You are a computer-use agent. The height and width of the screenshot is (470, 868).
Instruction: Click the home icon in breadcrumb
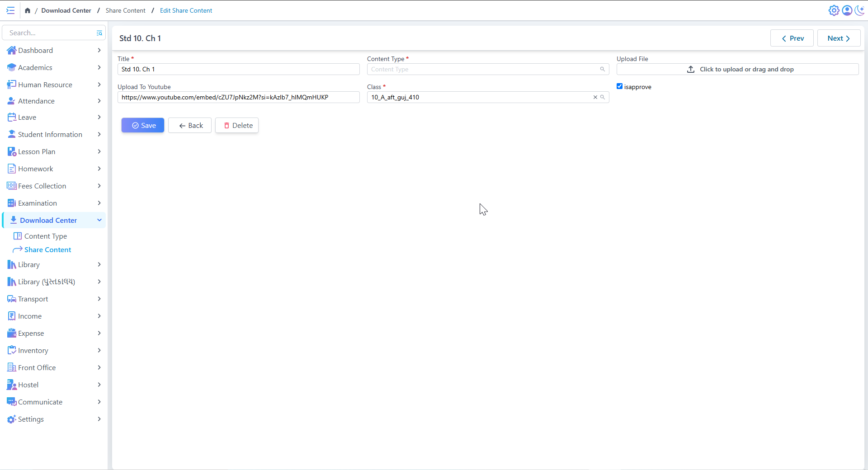[x=28, y=10]
